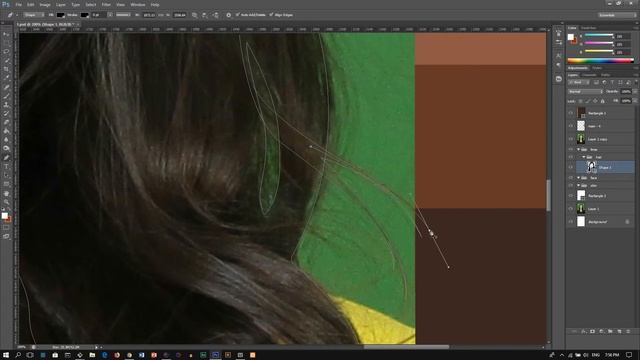The image size is (640, 360).
Task: Open path arrangement options
Action: (216, 15)
